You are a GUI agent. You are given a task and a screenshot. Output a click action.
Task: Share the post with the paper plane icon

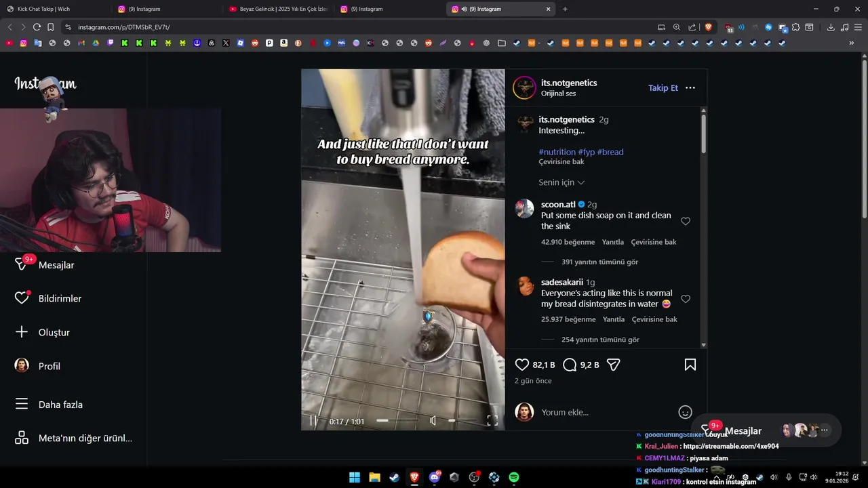tap(613, 365)
